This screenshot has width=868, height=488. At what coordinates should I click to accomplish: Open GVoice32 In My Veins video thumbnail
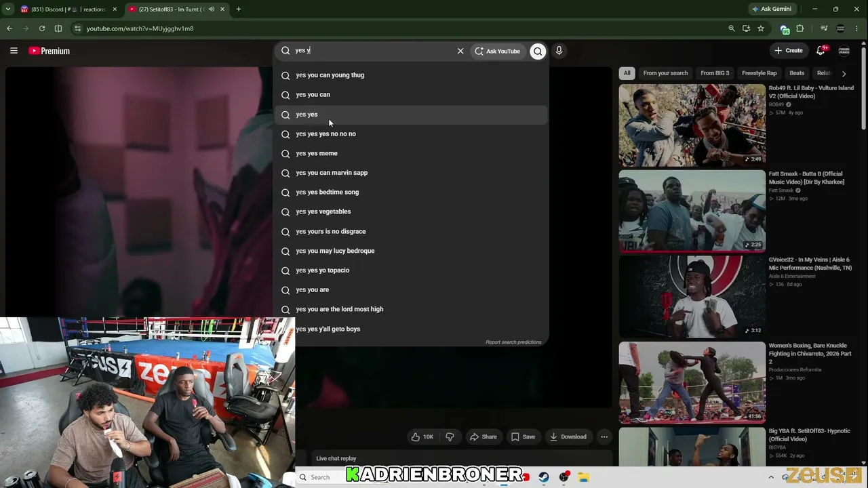tap(692, 297)
